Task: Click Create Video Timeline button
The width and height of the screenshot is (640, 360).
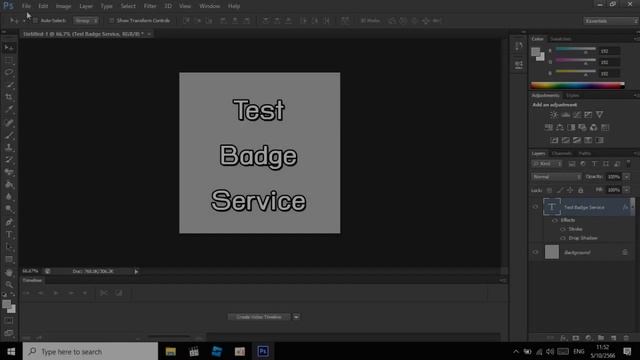Action: tap(259, 317)
